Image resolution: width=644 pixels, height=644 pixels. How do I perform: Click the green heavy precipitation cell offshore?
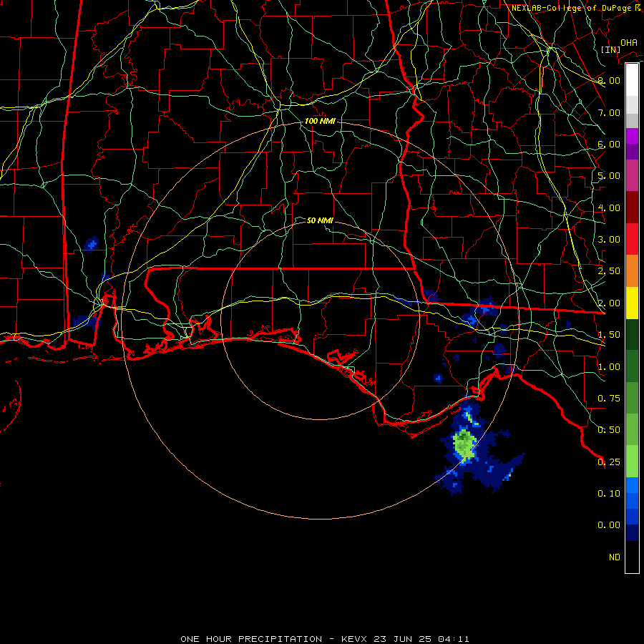pyautogui.click(x=464, y=444)
